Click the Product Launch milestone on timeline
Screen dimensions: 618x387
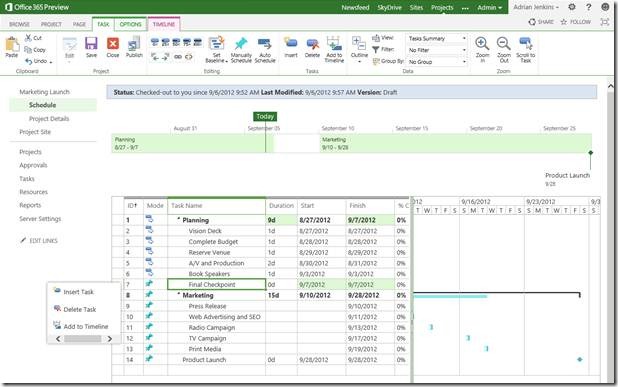tap(590, 153)
